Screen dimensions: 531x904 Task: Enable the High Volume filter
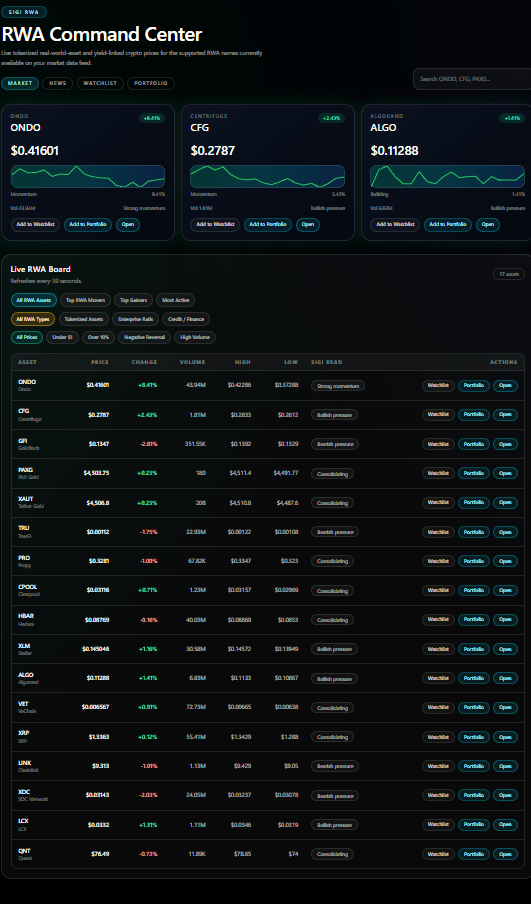tap(195, 338)
